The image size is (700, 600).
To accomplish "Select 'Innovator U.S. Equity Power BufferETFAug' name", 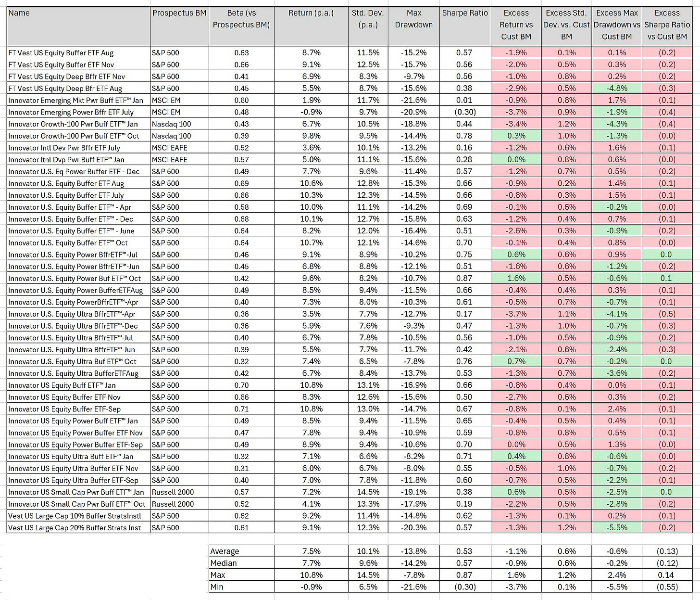I will click(x=78, y=290).
